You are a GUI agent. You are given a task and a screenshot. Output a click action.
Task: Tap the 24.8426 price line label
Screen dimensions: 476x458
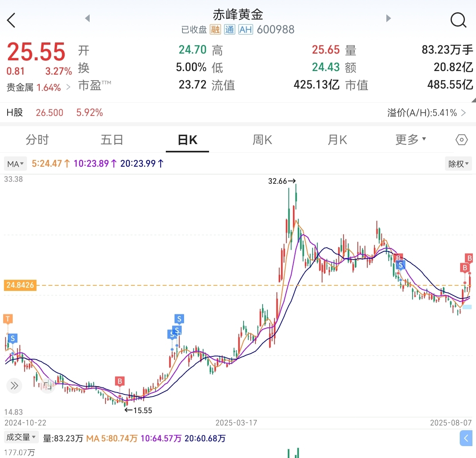coord(20,285)
